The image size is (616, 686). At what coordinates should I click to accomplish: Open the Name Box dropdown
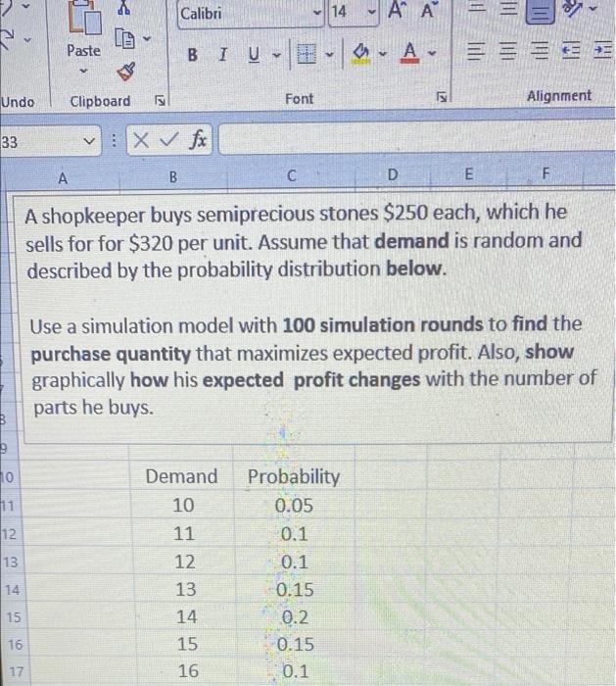tap(89, 141)
